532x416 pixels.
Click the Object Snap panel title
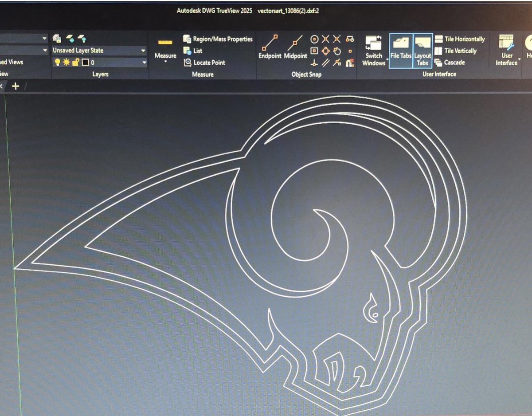point(306,74)
